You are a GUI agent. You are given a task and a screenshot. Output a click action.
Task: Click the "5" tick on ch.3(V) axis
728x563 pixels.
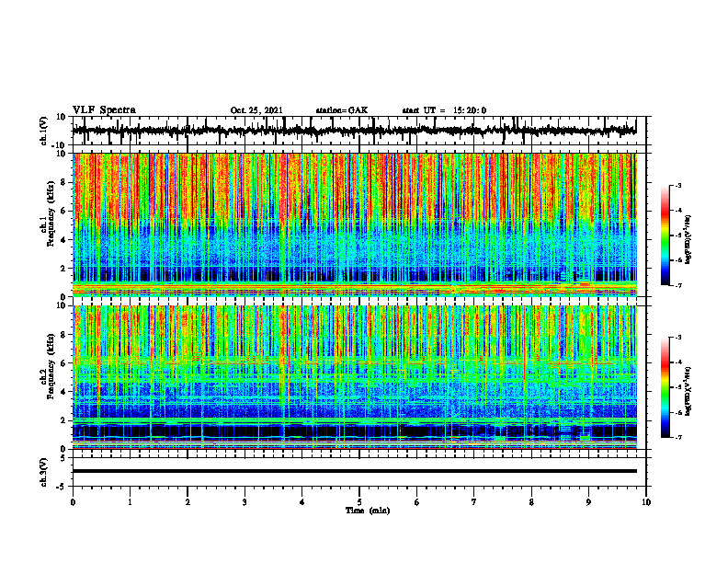click(x=64, y=458)
